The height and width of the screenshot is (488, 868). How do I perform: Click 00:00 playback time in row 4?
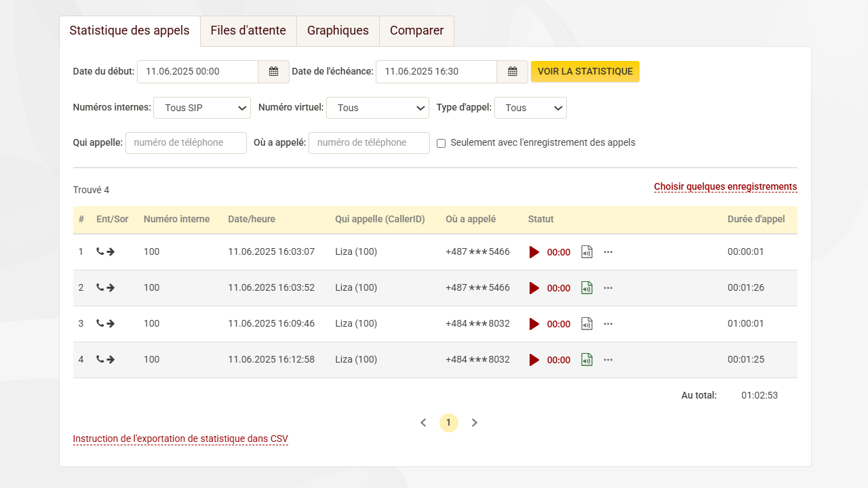point(559,360)
